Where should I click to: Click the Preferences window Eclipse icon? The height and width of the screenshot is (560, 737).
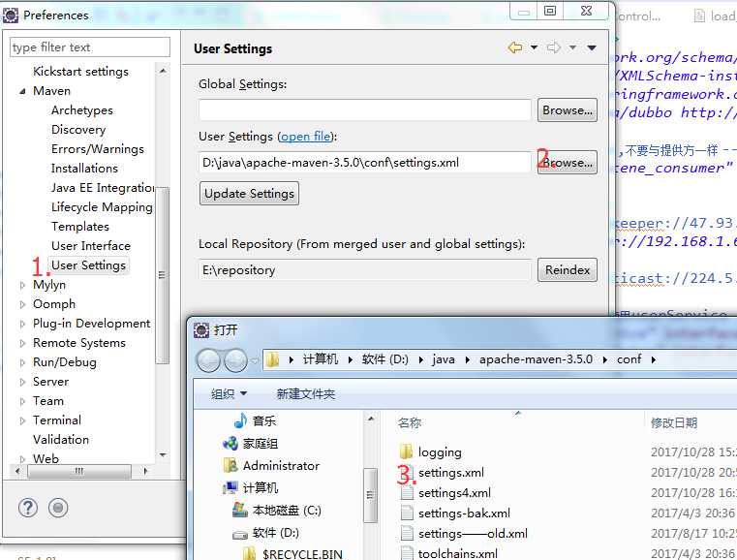(11, 16)
